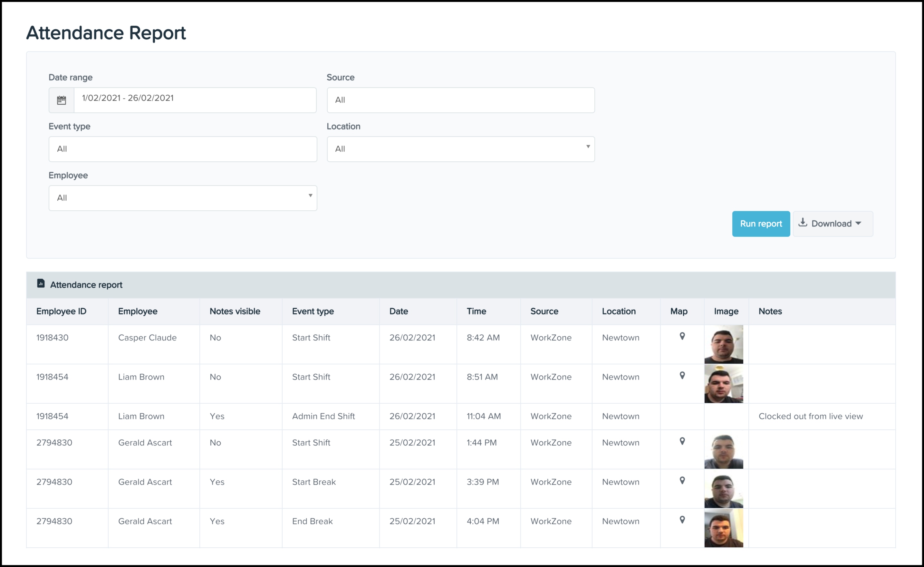The image size is (924, 567).
Task: Click the calendar icon beside date range
Action: 62,100
